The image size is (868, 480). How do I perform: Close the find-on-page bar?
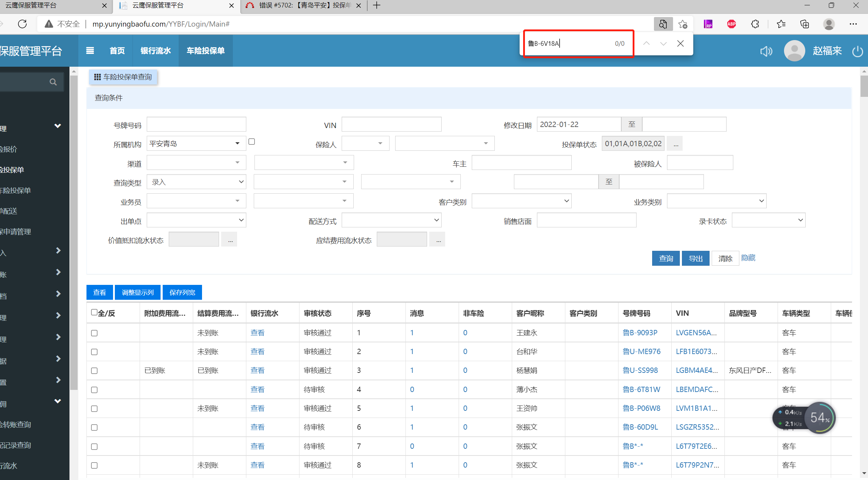click(x=680, y=43)
